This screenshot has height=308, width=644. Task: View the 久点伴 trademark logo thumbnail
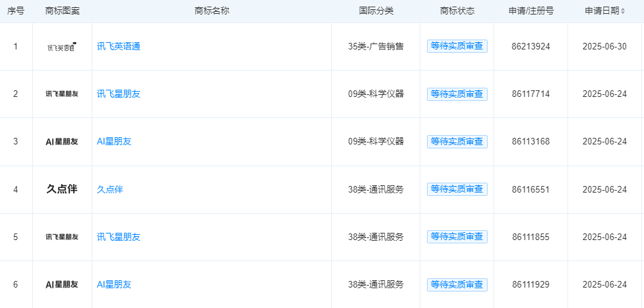(62, 189)
